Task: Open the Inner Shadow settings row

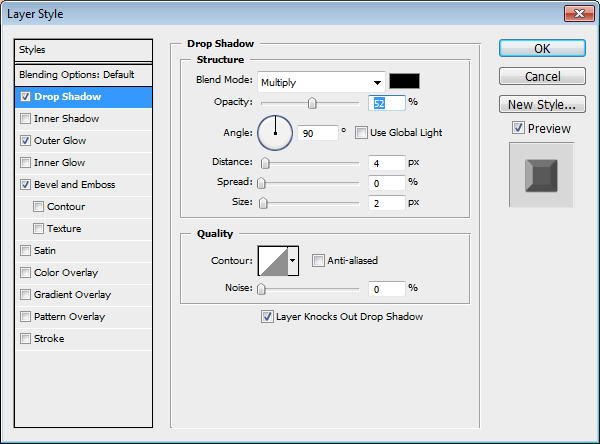Action: pos(83,119)
